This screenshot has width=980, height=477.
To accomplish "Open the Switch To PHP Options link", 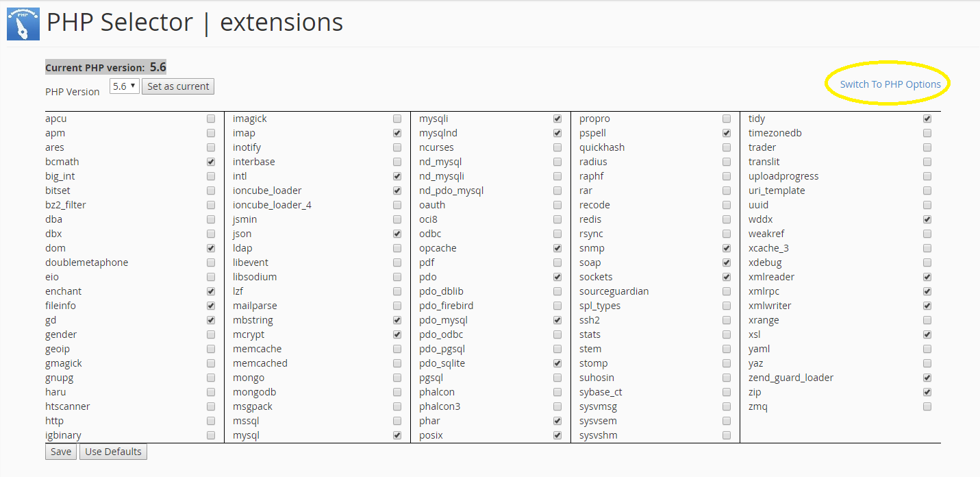I will pyautogui.click(x=890, y=84).
